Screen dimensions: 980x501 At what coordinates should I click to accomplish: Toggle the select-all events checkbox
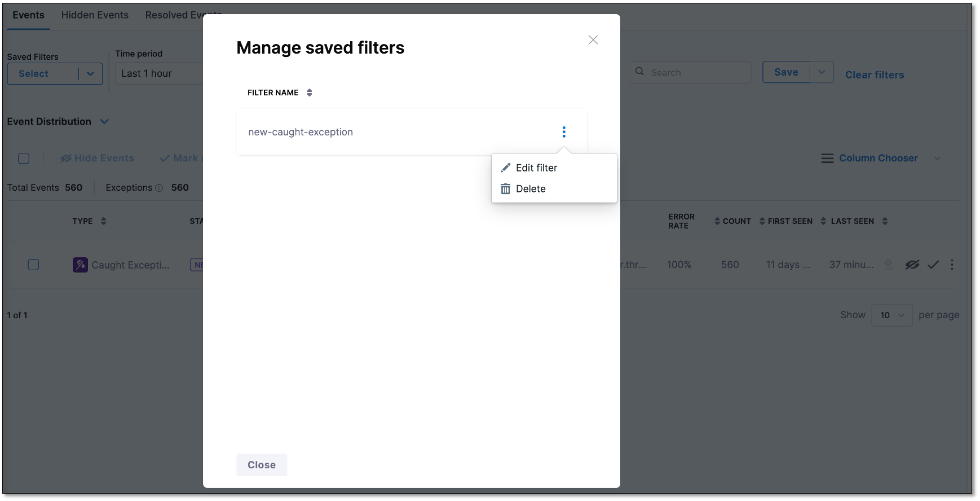(24, 159)
